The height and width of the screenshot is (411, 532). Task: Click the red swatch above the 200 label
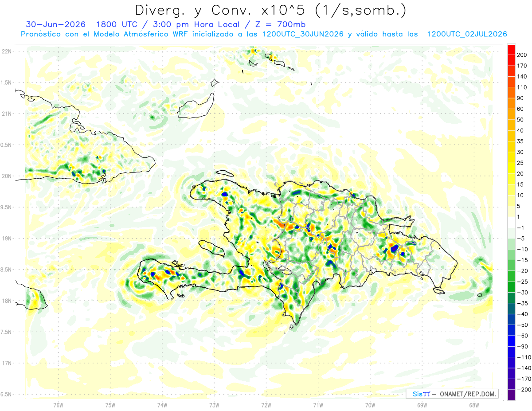click(511, 50)
